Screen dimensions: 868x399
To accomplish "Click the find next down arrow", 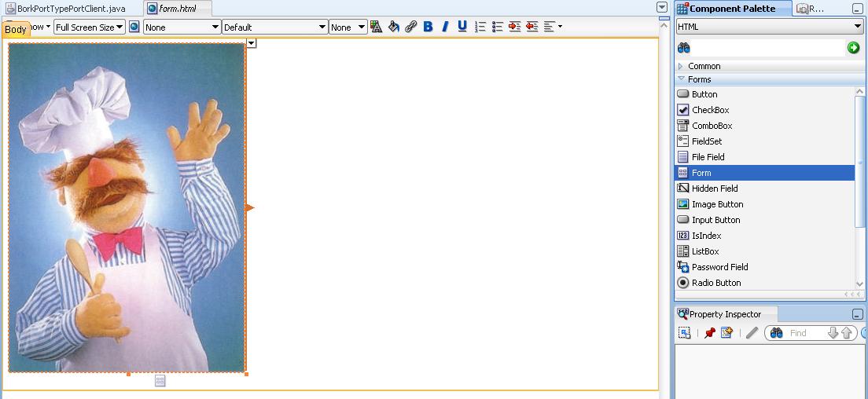I will coord(833,333).
